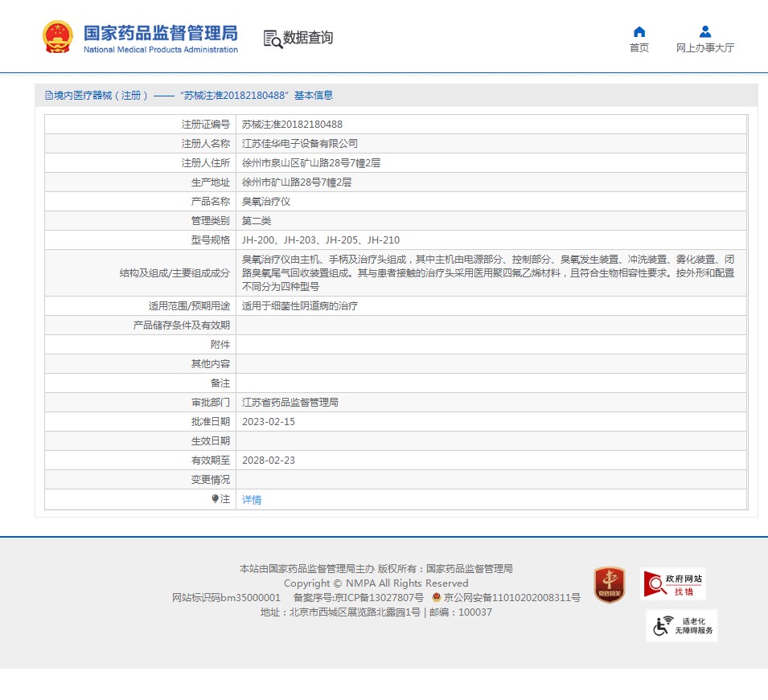
Task: Click the 有效期至 row label
Action: [211, 461]
